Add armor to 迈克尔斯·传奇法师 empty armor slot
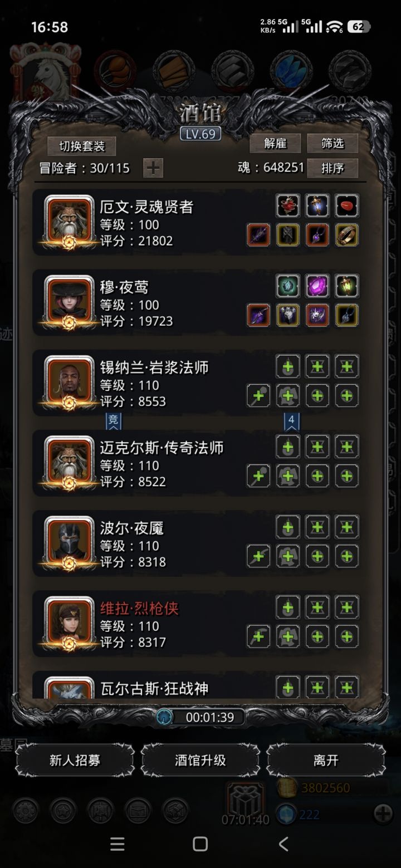The width and height of the screenshot is (401, 868). [288, 475]
